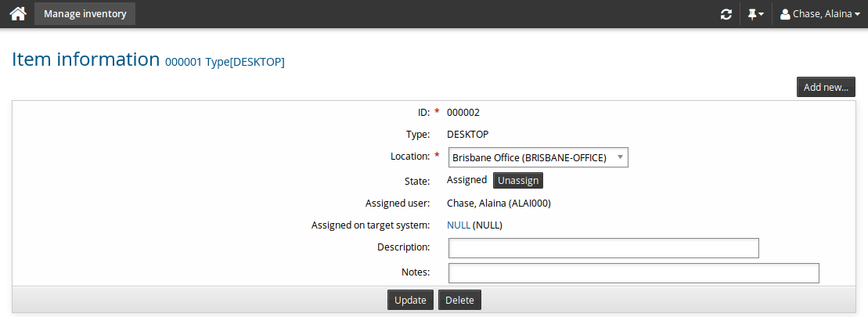Click assigned user Chase, Alaina (ALAI000) text
868x317 pixels.
tap(504, 204)
